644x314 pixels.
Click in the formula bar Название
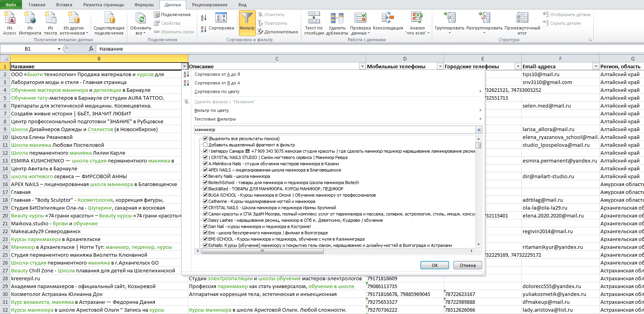[x=369, y=49]
